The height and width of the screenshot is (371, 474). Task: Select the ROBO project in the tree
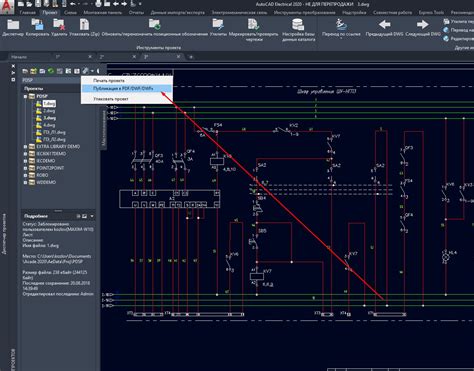pos(42,175)
